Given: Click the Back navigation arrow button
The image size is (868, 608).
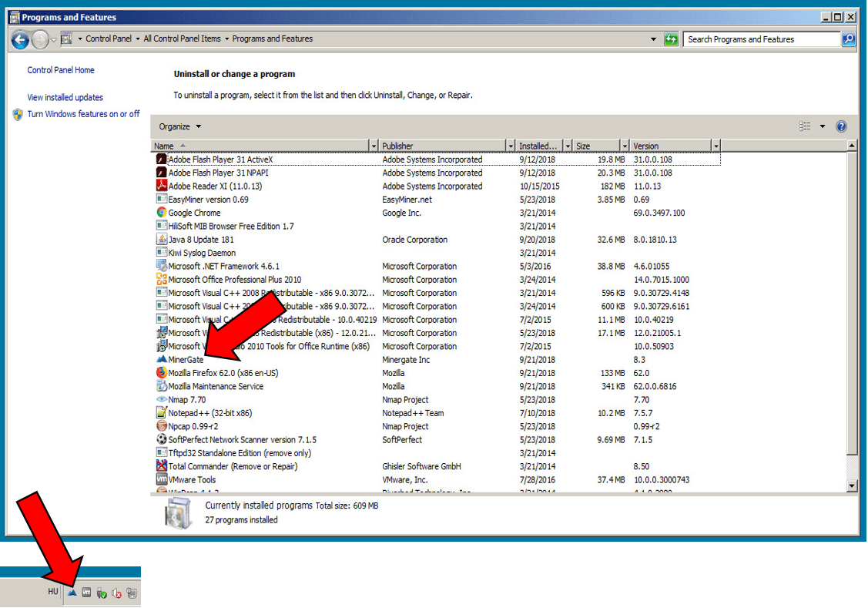Looking at the screenshot, I should (x=20, y=39).
